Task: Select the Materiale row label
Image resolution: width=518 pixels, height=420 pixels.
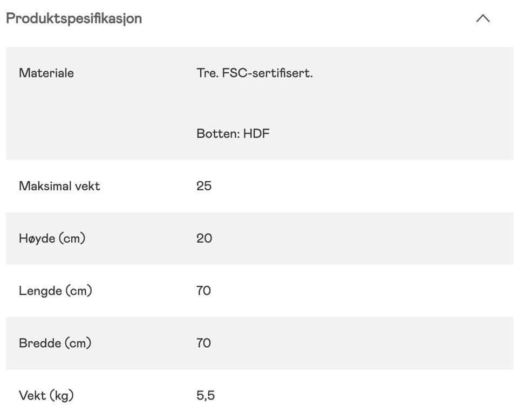Action: [46, 73]
